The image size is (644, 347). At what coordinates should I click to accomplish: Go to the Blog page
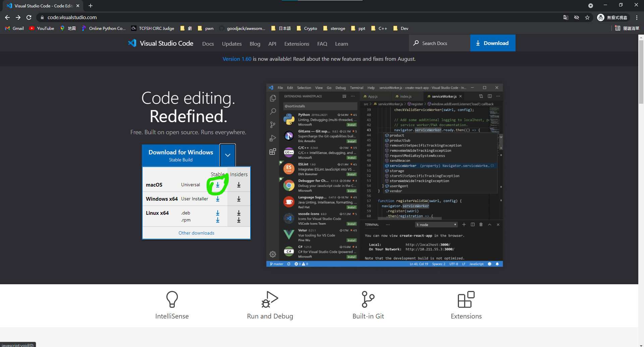255,44
